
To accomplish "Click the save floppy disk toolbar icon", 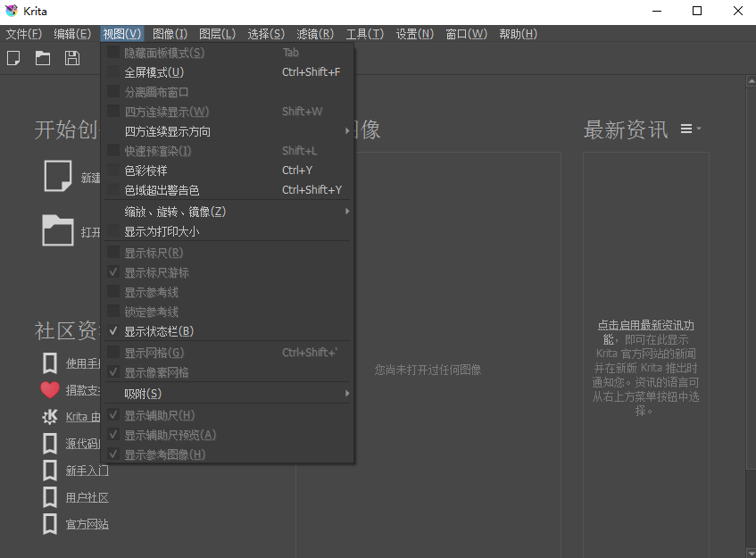I will pyautogui.click(x=72, y=58).
